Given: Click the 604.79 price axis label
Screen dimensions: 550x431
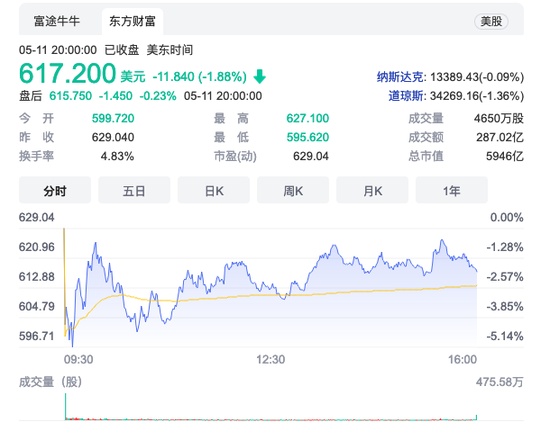Looking at the screenshot, I should pyautogui.click(x=36, y=307).
